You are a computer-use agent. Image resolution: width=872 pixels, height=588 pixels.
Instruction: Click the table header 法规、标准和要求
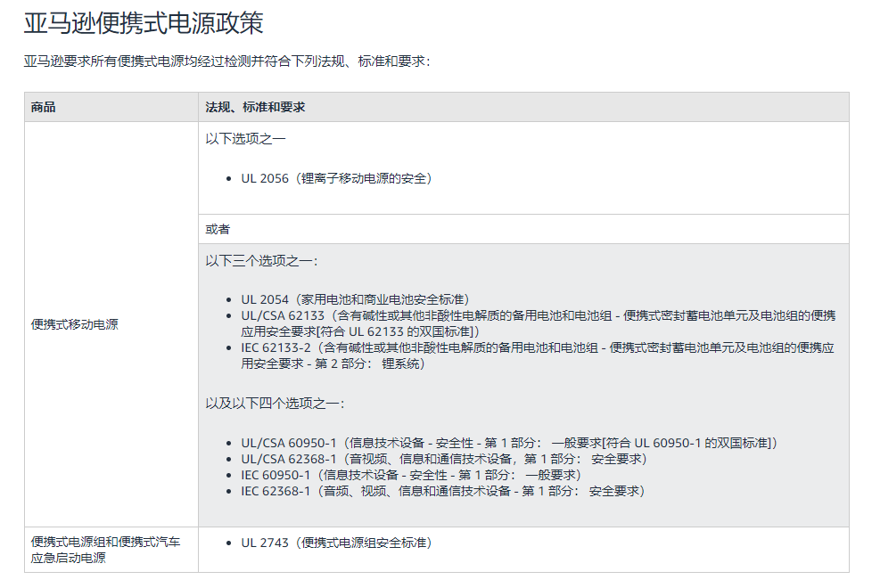255,107
